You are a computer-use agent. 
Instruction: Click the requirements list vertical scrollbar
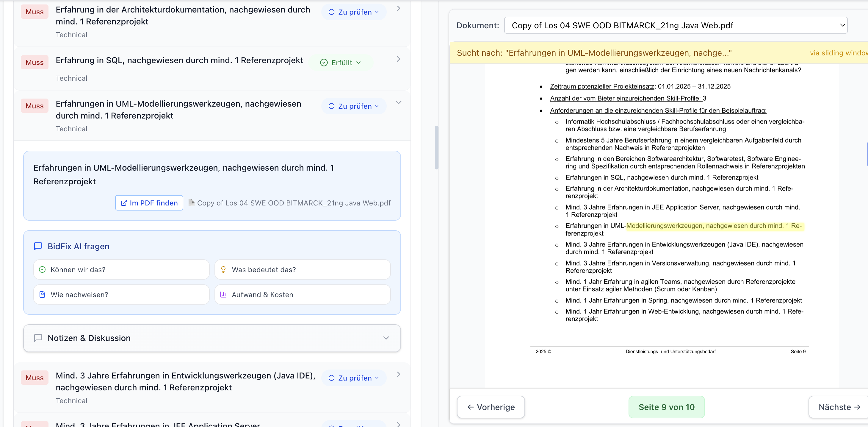point(437,147)
